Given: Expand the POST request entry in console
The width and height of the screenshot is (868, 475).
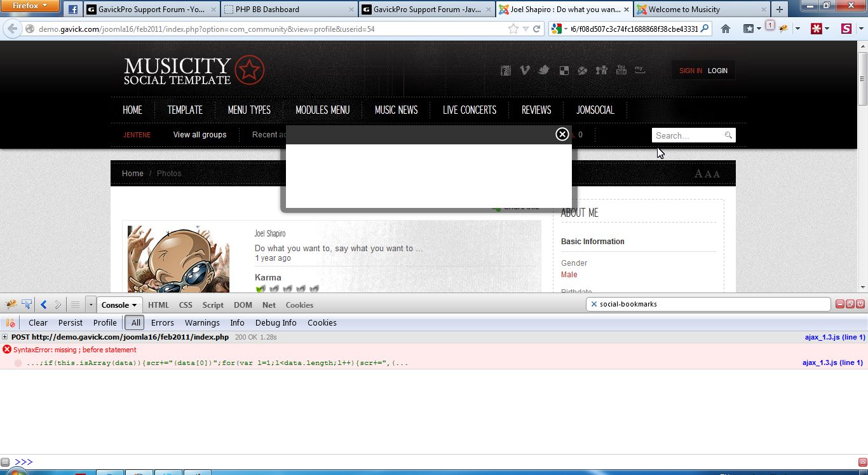Looking at the screenshot, I should tap(5, 337).
